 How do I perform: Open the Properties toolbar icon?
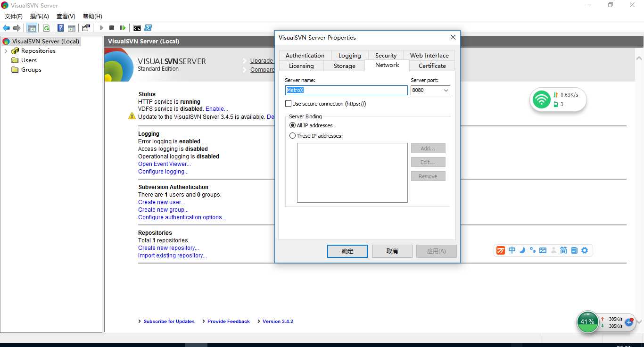coord(86,28)
